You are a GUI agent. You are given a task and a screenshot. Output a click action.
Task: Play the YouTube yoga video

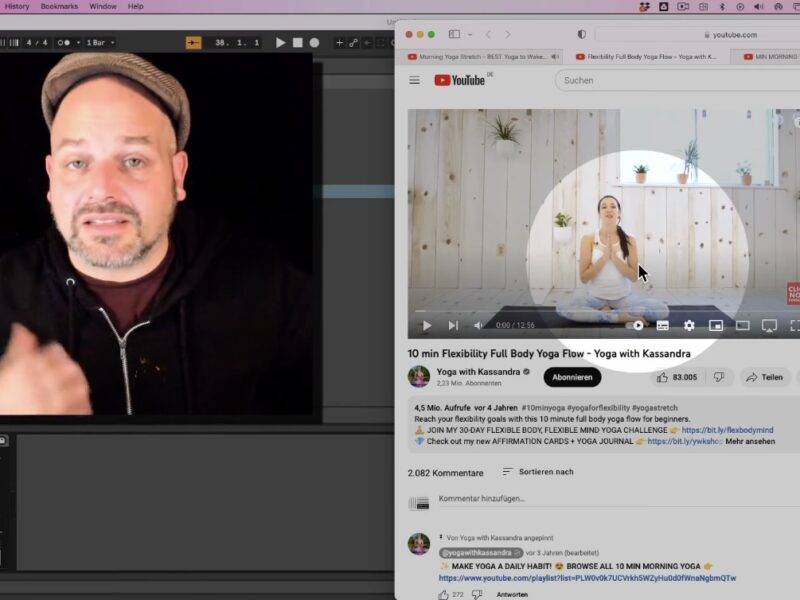[427, 325]
